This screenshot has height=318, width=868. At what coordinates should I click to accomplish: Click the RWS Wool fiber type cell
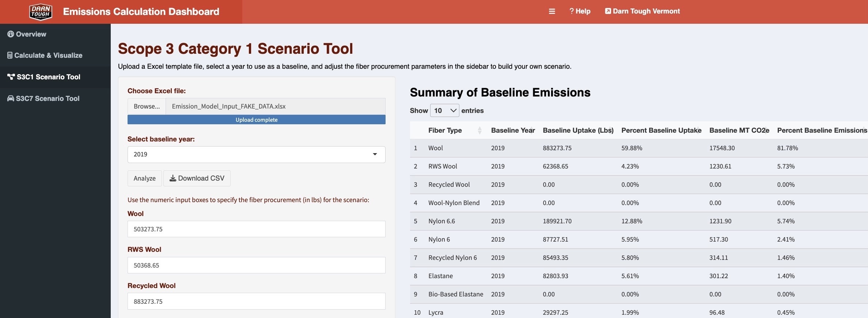click(443, 166)
